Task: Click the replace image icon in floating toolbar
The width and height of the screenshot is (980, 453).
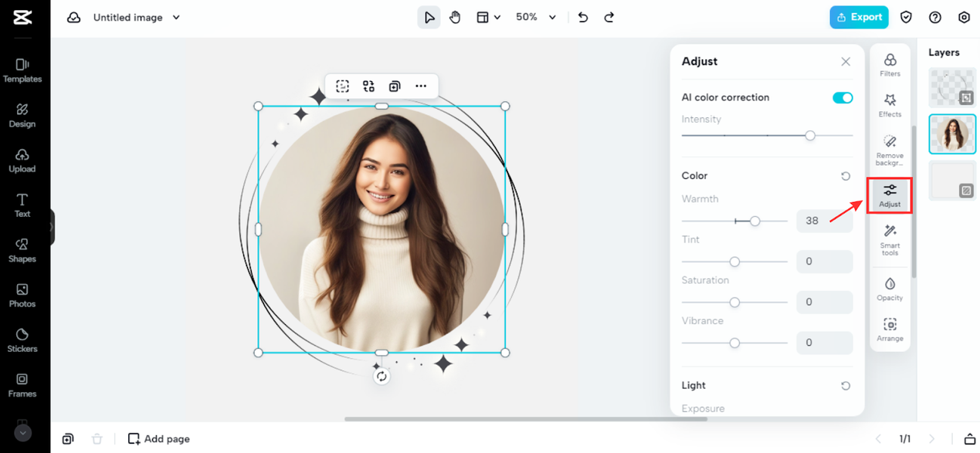Action: (x=368, y=86)
